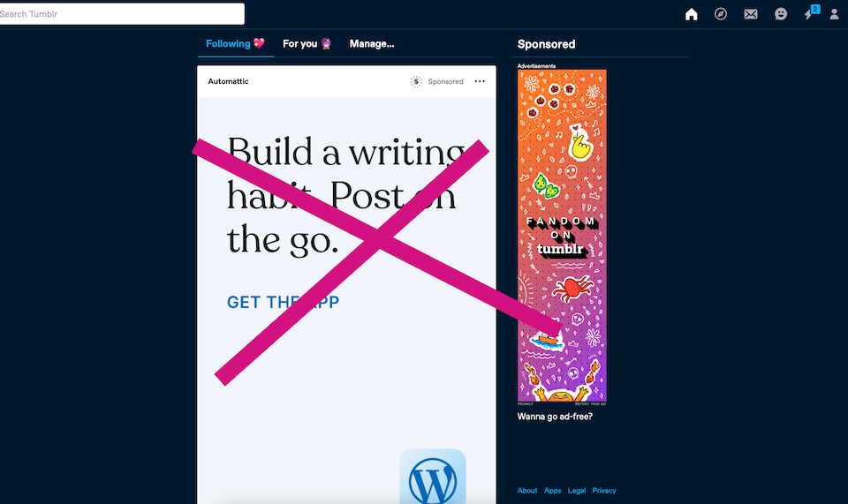Open the activity lightning bolt icon
This screenshot has height=504, width=848.
[809, 14]
